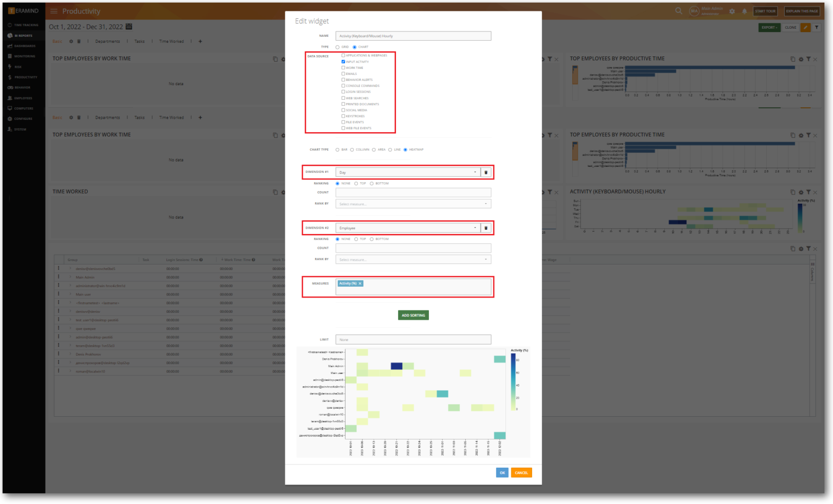The width and height of the screenshot is (833, 504).
Task: Open the Tasks report tab
Action: (139, 41)
